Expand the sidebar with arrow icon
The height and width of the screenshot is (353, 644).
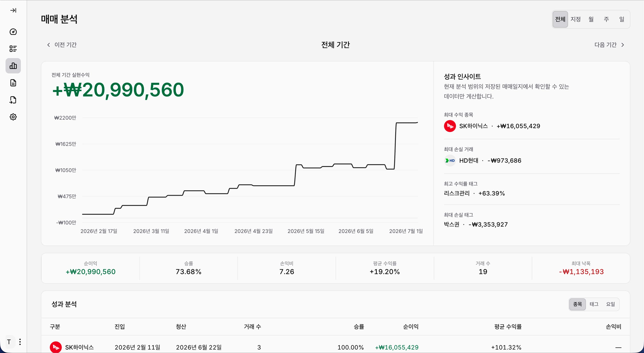click(x=13, y=10)
